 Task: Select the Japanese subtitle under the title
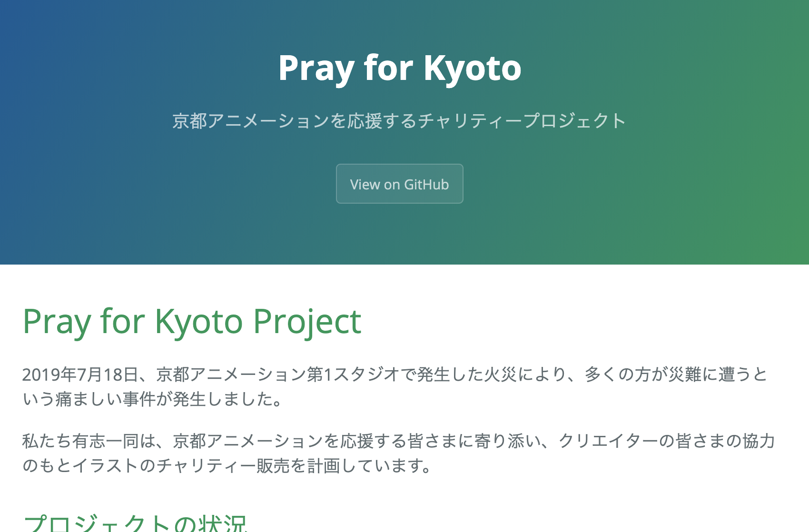tap(400, 121)
